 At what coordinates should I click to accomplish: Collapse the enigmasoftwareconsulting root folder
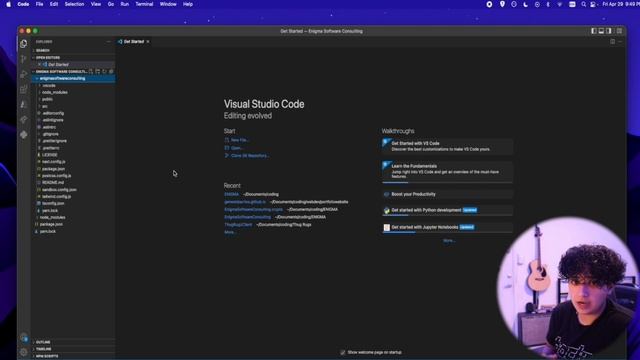click(73, 78)
